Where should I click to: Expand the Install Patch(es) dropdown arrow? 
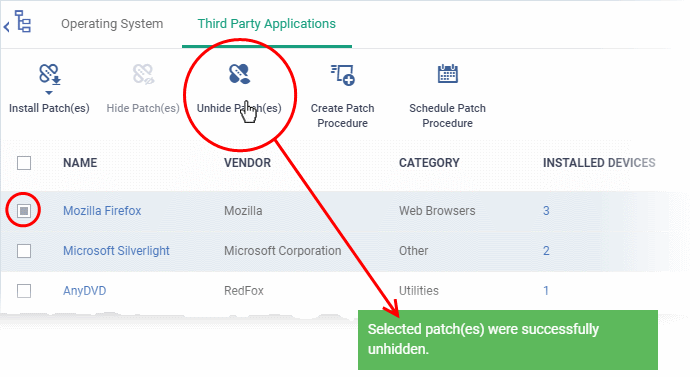pos(49,93)
